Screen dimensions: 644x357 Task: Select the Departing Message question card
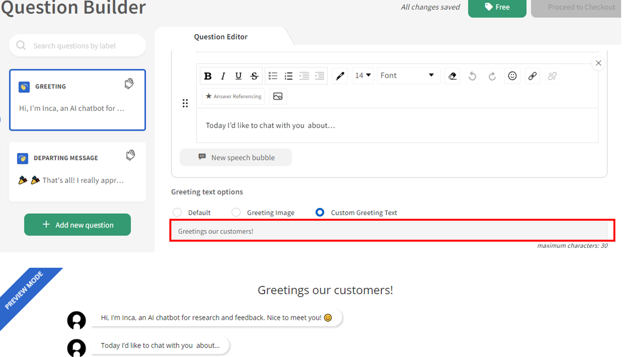(x=77, y=171)
